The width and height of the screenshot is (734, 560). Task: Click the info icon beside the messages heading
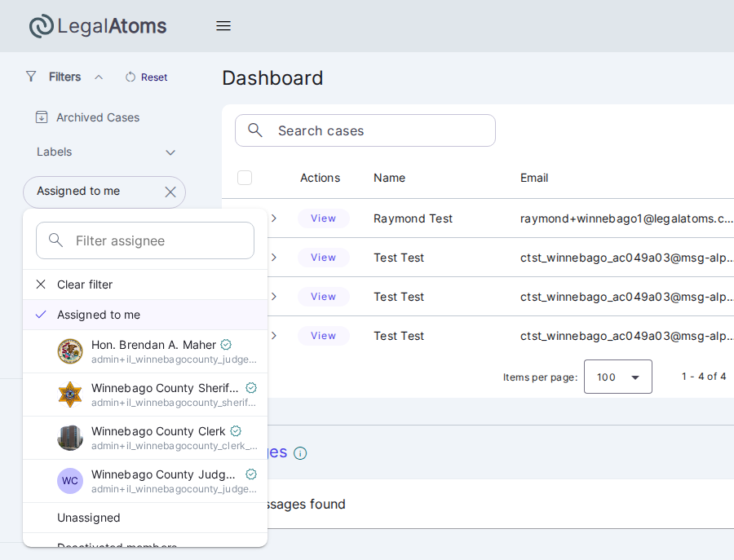300,453
